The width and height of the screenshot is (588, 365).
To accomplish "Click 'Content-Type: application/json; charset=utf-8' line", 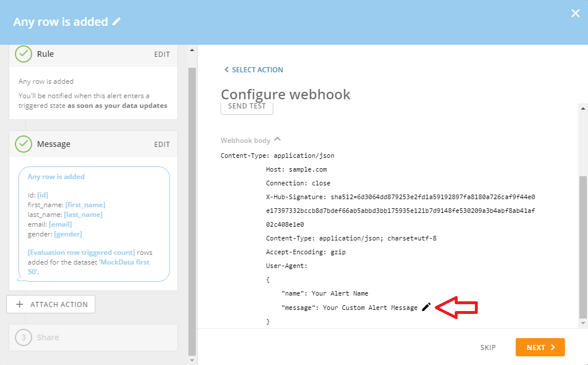I will 351,238.
